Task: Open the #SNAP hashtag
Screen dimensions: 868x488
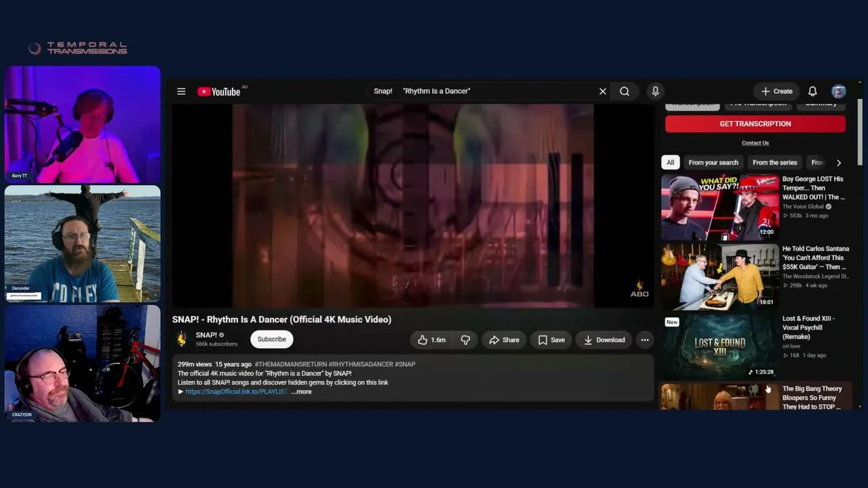Action: [405, 365]
